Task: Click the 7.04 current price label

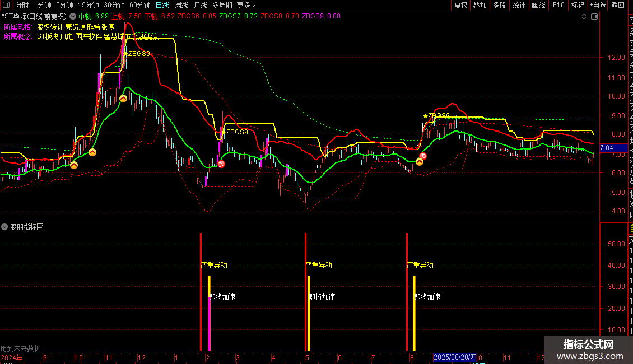Action: coord(613,148)
